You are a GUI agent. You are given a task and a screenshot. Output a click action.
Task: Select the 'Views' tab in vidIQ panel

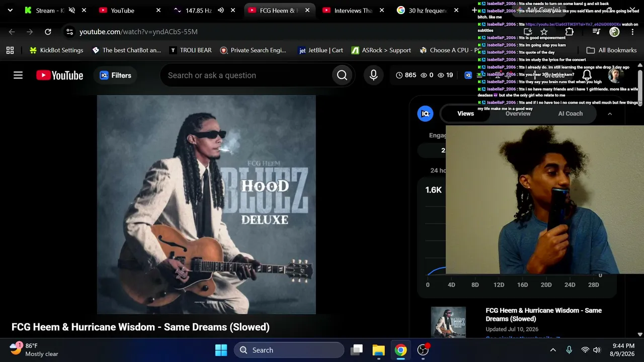[465, 114]
